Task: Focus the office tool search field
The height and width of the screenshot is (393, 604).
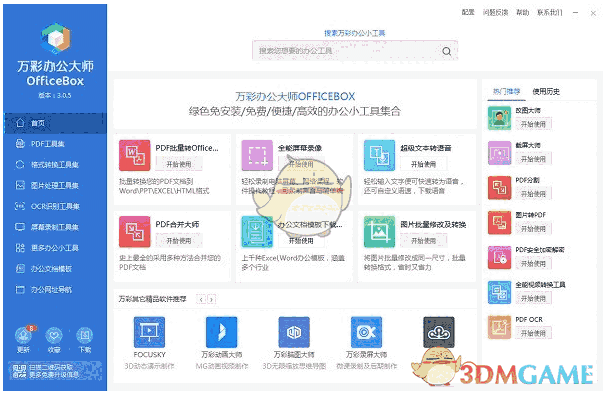Action: click(x=355, y=51)
